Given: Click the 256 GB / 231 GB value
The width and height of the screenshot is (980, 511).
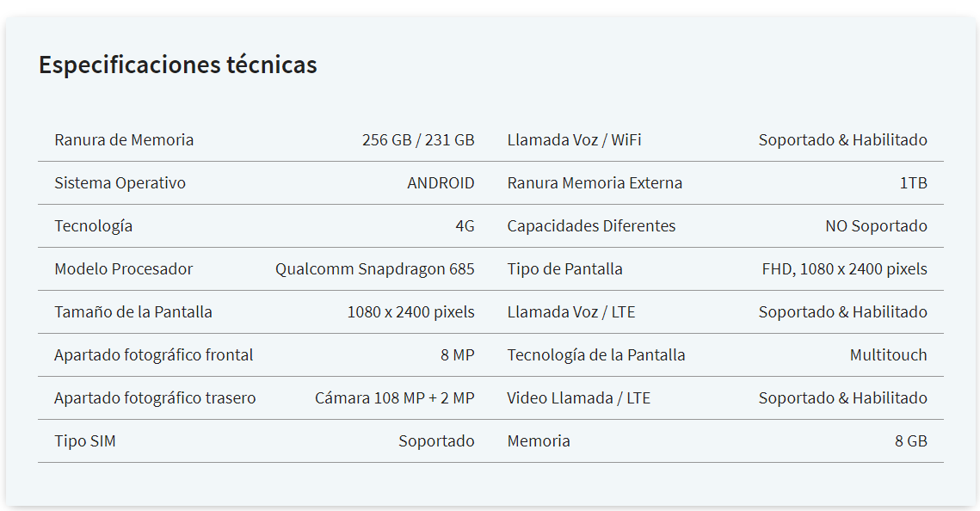Looking at the screenshot, I should pyautogui.click(x=418, y=140).
